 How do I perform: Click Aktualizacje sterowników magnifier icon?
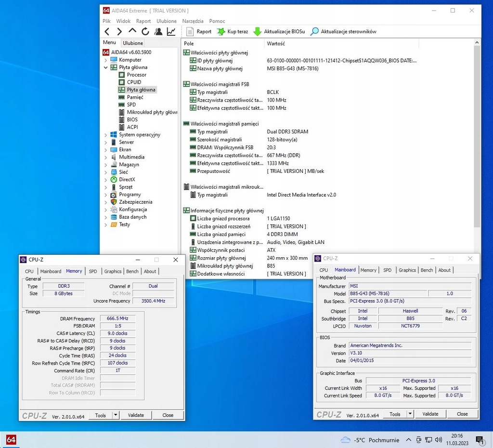314,32
